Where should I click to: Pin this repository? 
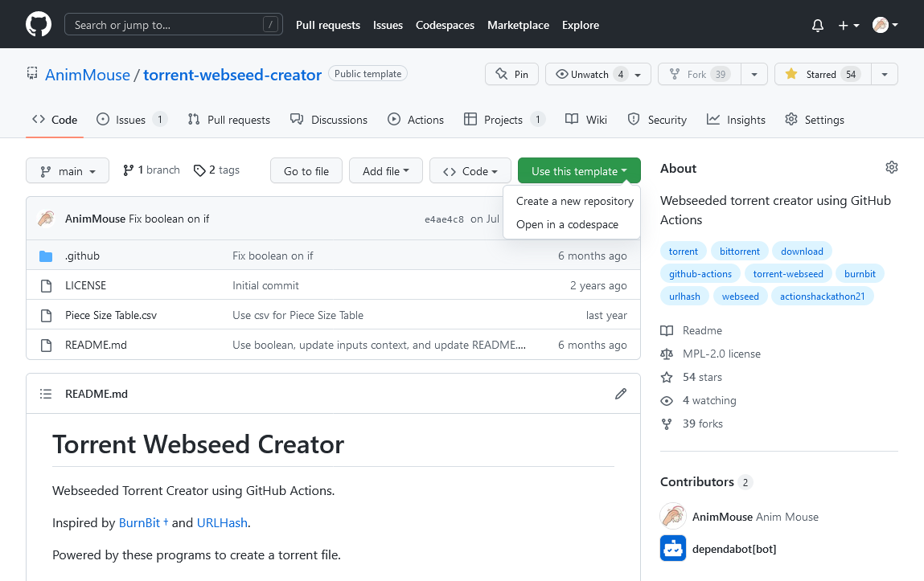(511, 74)
